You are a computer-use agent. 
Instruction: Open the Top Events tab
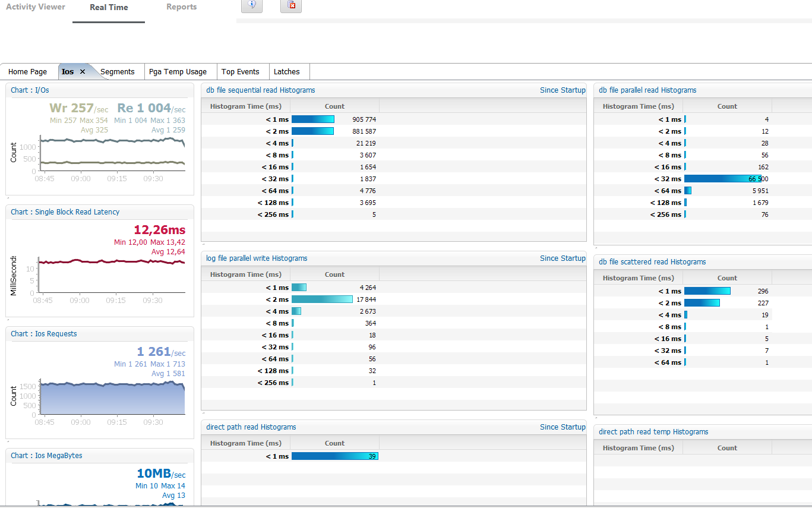click(240, 72)
